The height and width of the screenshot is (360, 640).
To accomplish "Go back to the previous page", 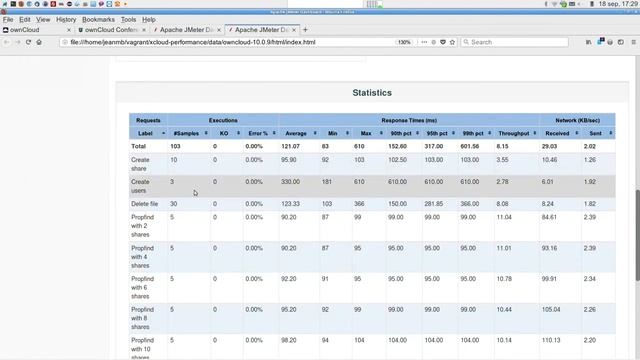I will point(7,42).
